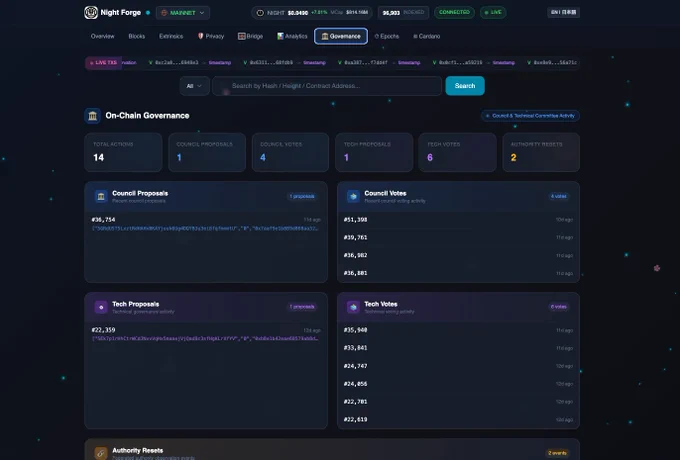Click the Total Actions stat card

[123, 152]
